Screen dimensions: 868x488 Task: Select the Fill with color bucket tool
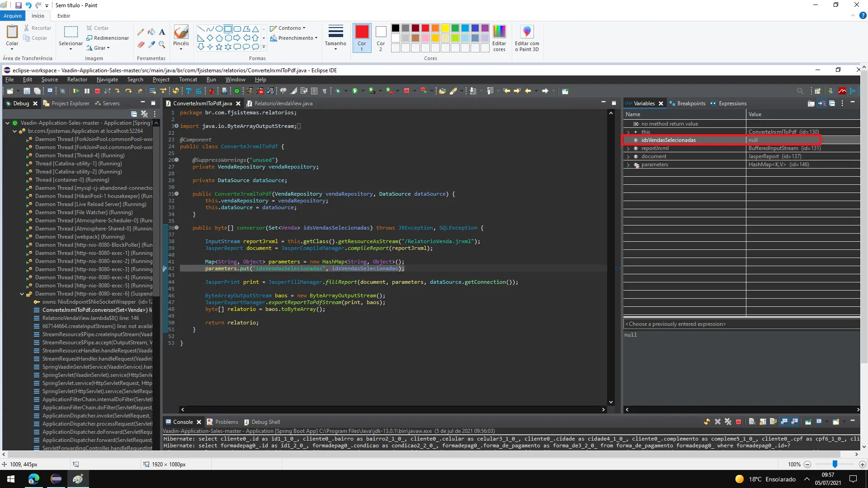click(x=151, y=32)
